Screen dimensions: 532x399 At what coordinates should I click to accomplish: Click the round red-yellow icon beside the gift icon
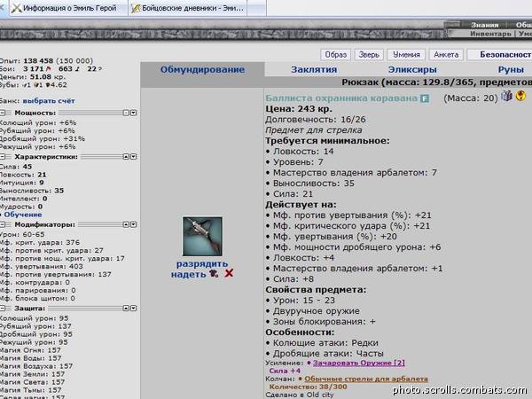coord(520,96)
